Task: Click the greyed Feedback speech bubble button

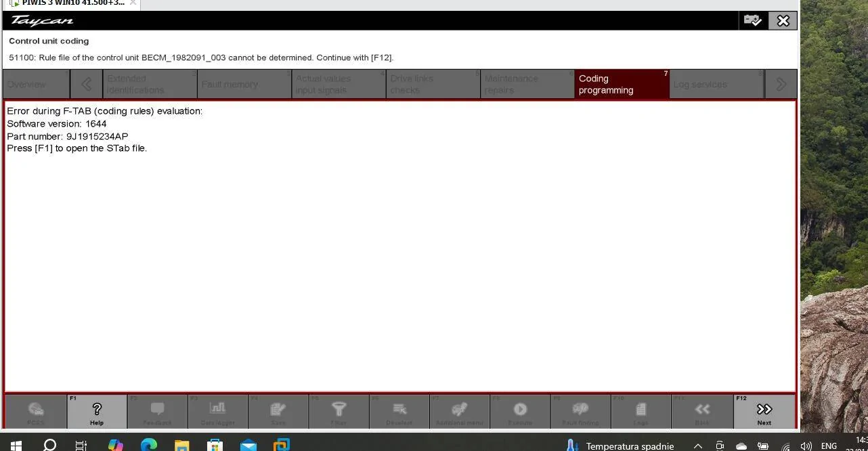Action: pyautogui.click(x=157, y=411)
